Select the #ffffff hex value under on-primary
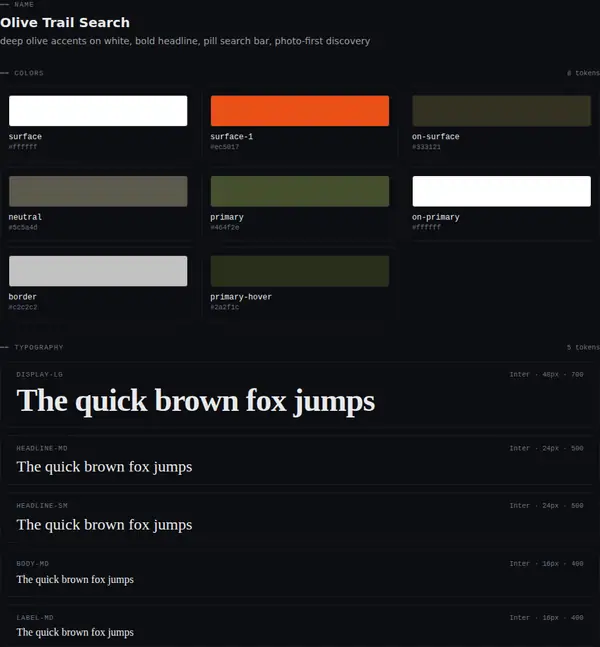Viewport: 600px width, 647px height. [x=426, y=227]
